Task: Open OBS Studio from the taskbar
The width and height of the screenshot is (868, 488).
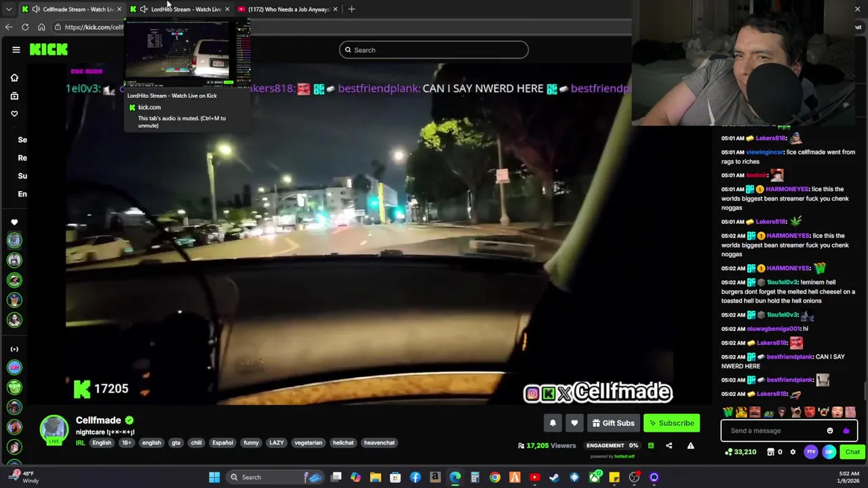Action: point(634,477)
